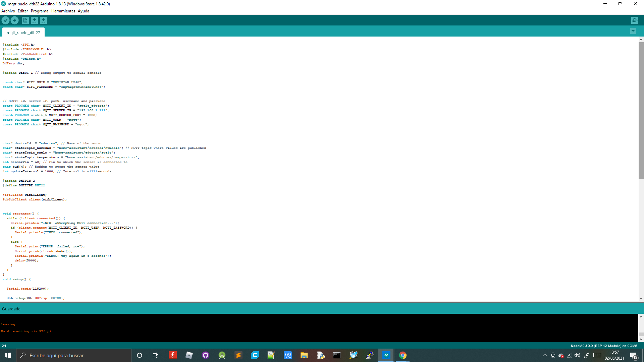
Task: Select the mqtt_suelo_dth22 sketch tab
Action: coord(23,33)
